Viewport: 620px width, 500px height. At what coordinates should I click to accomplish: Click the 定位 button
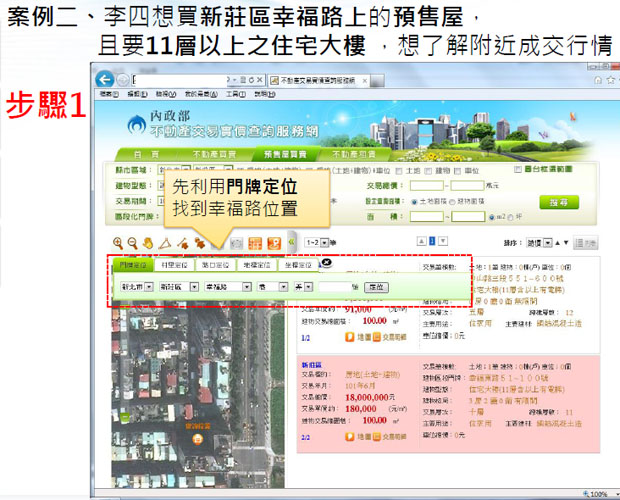point(376,287)
